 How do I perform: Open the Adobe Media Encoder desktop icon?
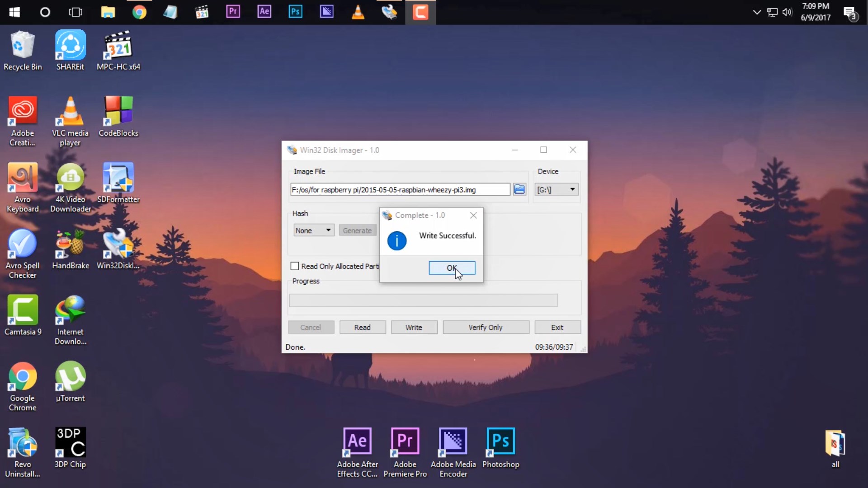[x=453, y=452]
